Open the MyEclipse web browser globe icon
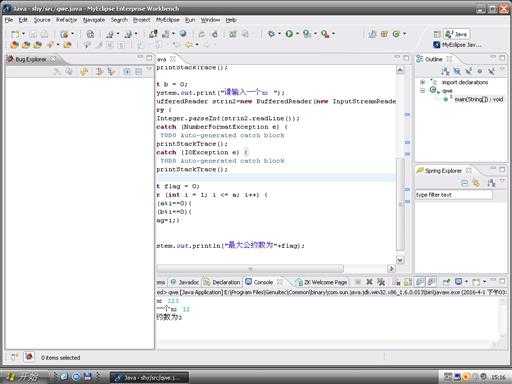 (183, 34)
